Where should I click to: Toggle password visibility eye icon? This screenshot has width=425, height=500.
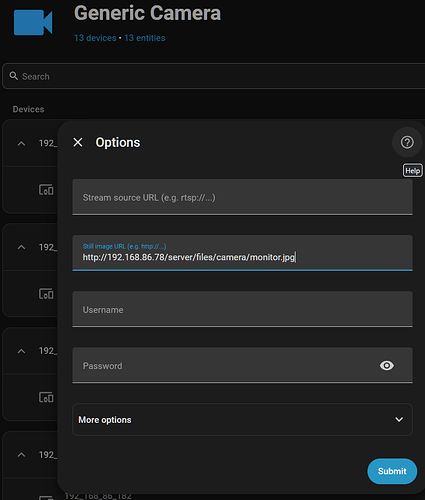coord(387,366)
